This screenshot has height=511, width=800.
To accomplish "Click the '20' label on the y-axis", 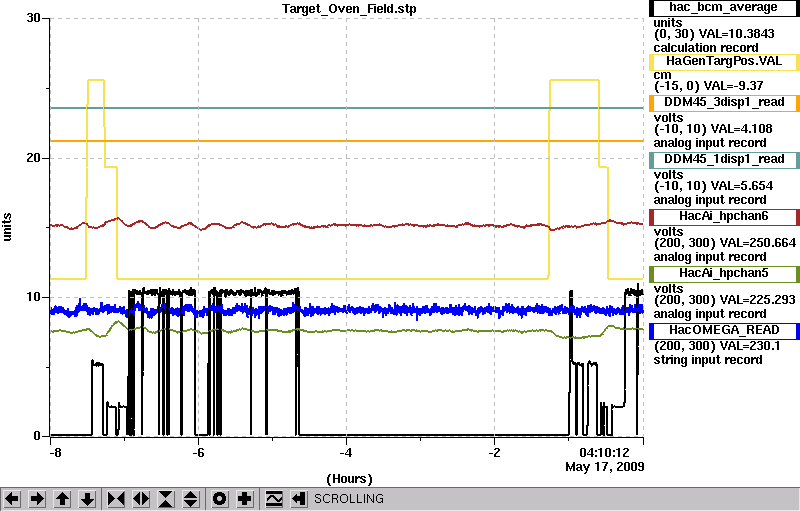I will coord(33,158).
